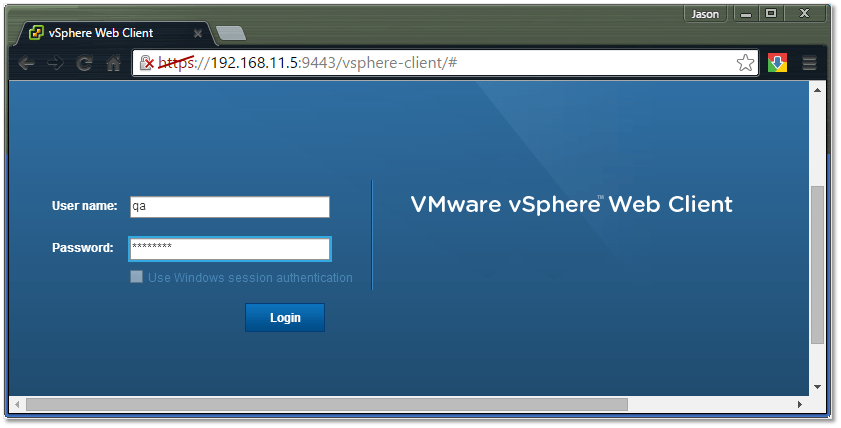This screenshot has width=841, height=428.
Task: Close the vSphere Web Client tab
Action: tap(197, 34)
